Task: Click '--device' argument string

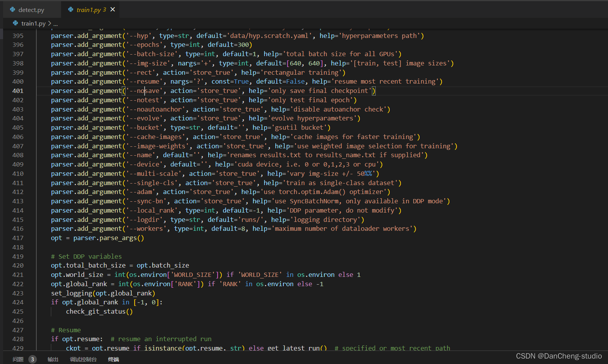Action: [x=144, y=165]
